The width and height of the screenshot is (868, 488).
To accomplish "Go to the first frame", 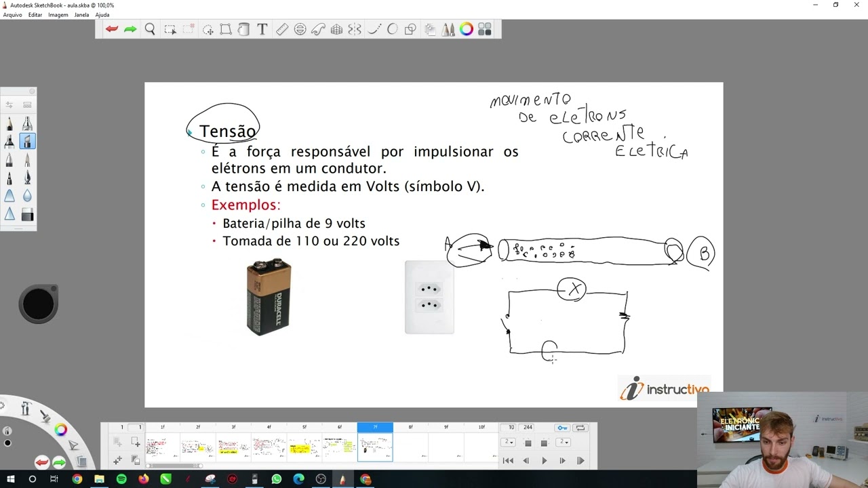I will [508, 461].
